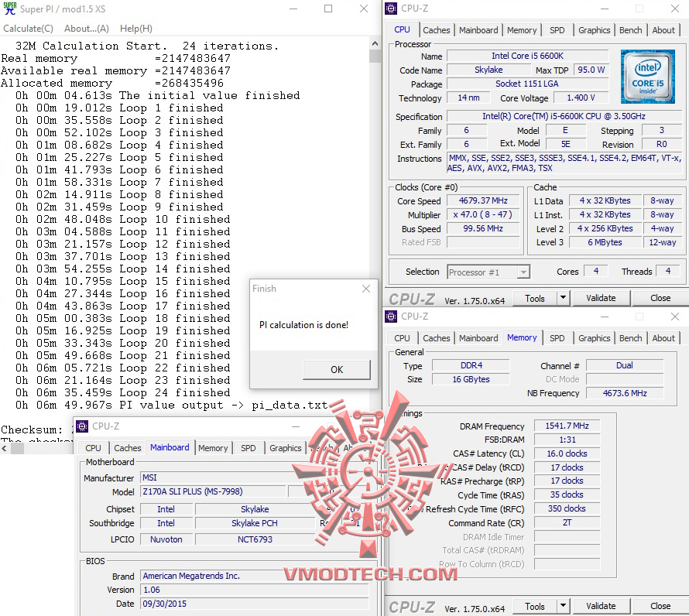
Task: Select Memory tab in Mainboard CPU-Z window
Action: pos(213,448)
